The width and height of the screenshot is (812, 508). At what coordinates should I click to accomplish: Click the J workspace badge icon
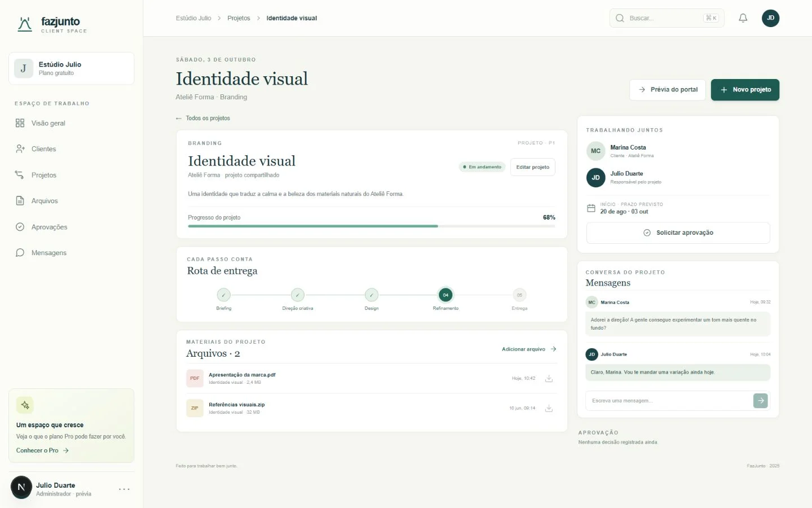[x=24, y=68]
